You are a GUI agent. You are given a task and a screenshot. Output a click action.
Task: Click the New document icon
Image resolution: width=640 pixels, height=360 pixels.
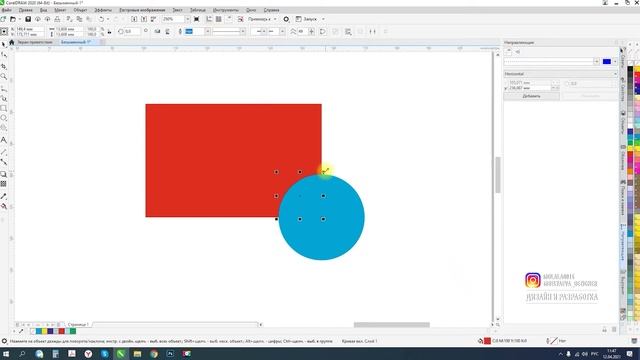tap(3, 19)
